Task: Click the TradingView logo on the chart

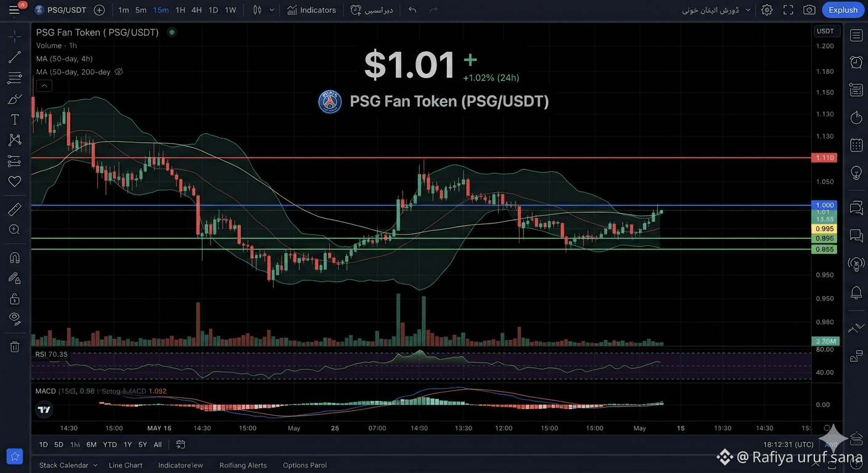Action: coord(44,410)
